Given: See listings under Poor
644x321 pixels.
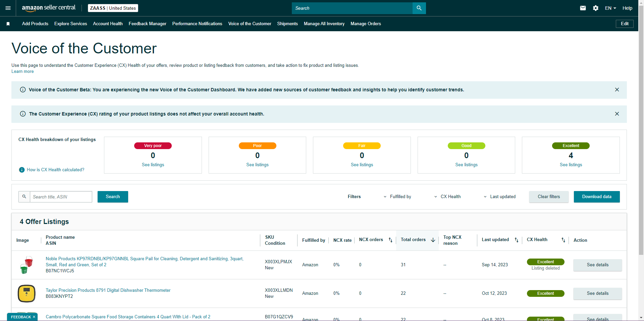Looking at the screenshot, I should [x=257, y=165].
